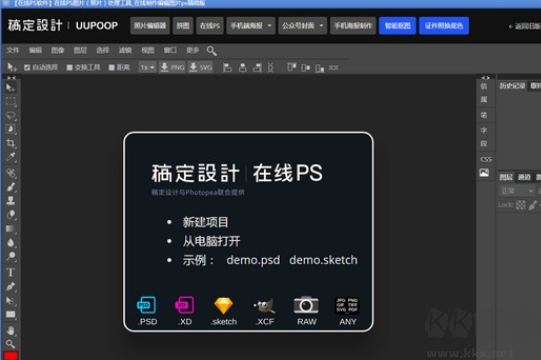Click the 拼图 button
Image resolution: width=541 pixels, height=360 pixels.
[183, 26]
